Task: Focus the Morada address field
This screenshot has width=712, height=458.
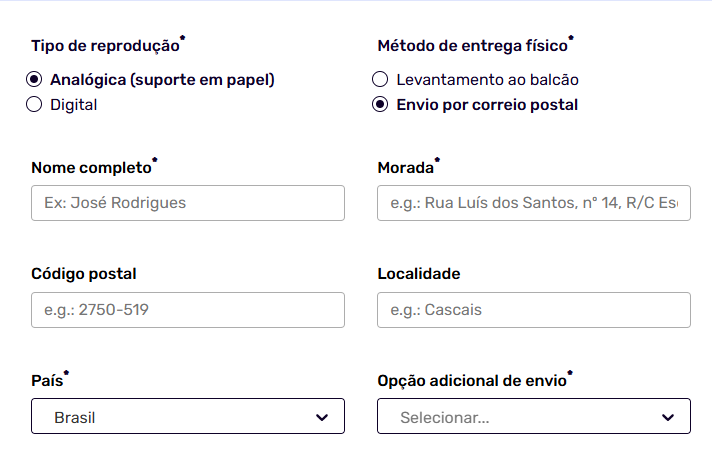Action: (533, 203)
